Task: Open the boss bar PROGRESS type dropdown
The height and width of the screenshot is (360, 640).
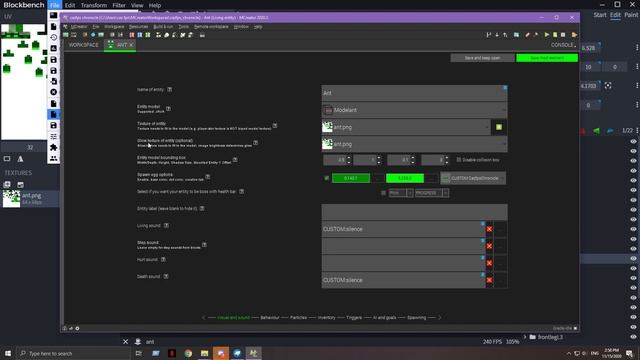Action: (x=432, y=193)
